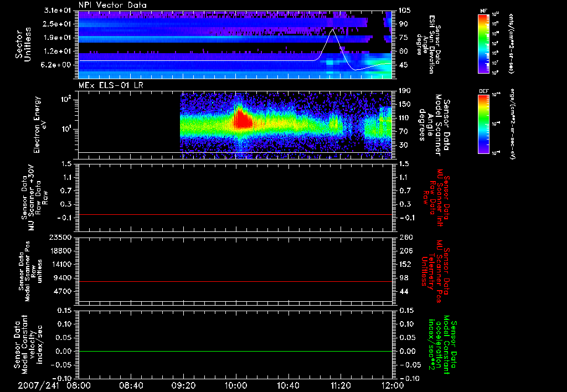Click the 45 degree sun elevation tick label
This screenshot has width=567, height=392.
coord(403,65)
